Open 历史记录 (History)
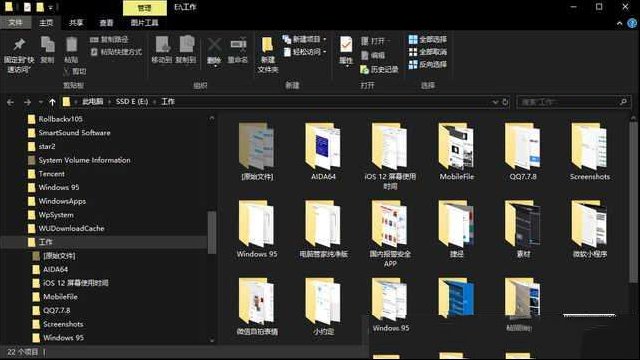The height and width of the screenshot is (360, 640). click(379, 69)
